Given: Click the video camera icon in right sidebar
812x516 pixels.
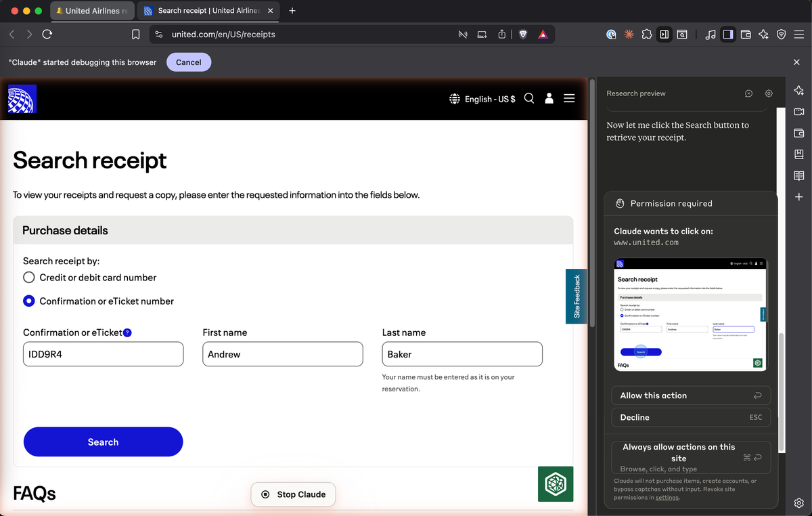Looking at the screenshot, I should coord(799,111).
